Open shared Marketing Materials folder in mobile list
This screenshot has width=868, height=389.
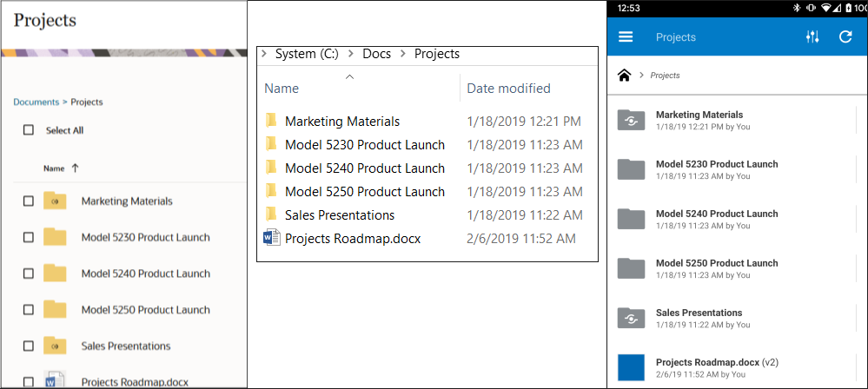(x=632, y=120)
